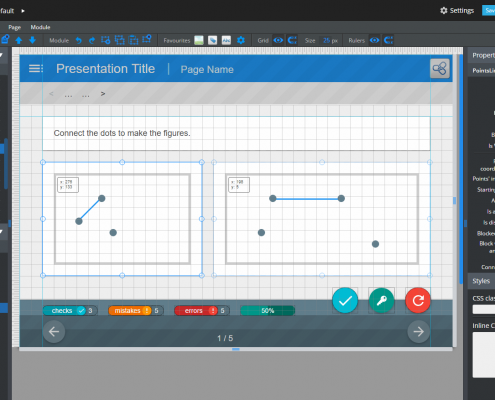
Task: Insert favourite image module icon
Action: point(199,40)
